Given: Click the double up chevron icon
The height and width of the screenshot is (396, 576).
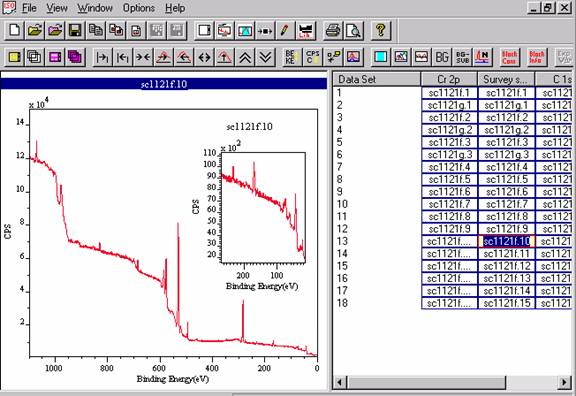Looking at the screenshot, I should click(x=245, y=57).
